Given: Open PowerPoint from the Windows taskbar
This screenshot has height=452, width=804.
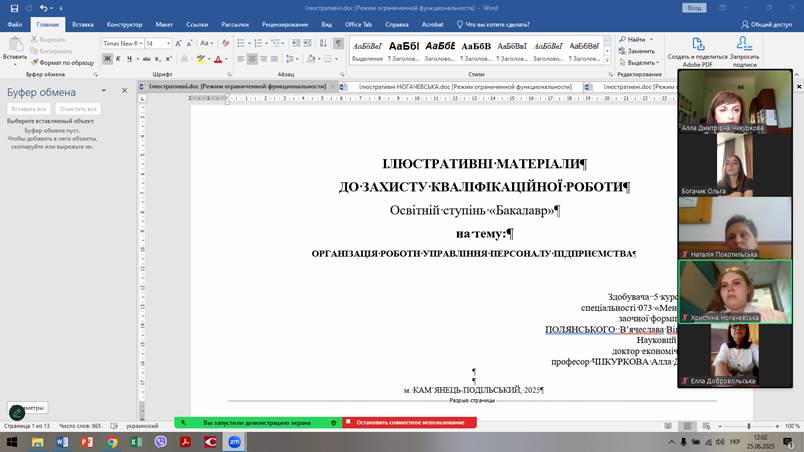Looking at the screenshot, I should [x=87, y=441].
